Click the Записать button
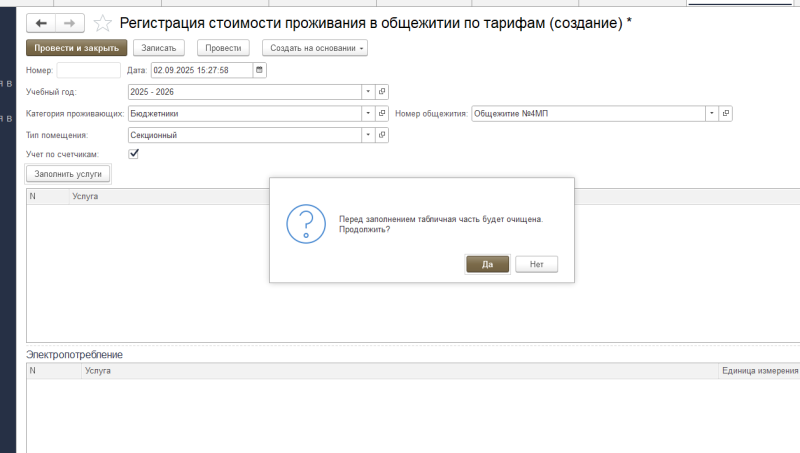This screenshot has height=453, width=800. 159,47
